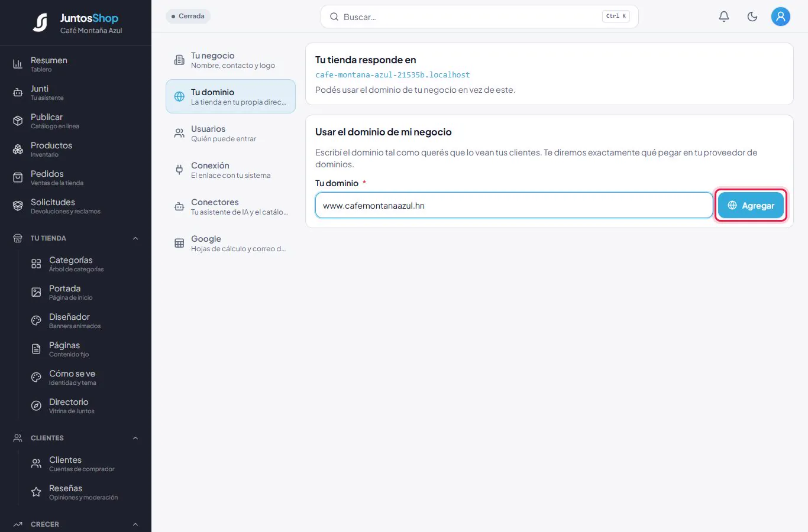This screenshot has width=808, height=532.
Task: Click the Publicar box icon
Action: (18, 121)
